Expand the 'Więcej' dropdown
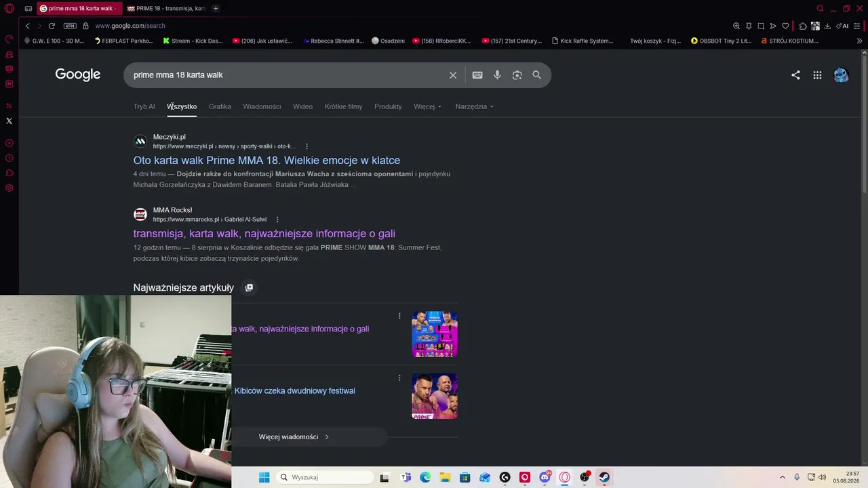 (427, 106)
